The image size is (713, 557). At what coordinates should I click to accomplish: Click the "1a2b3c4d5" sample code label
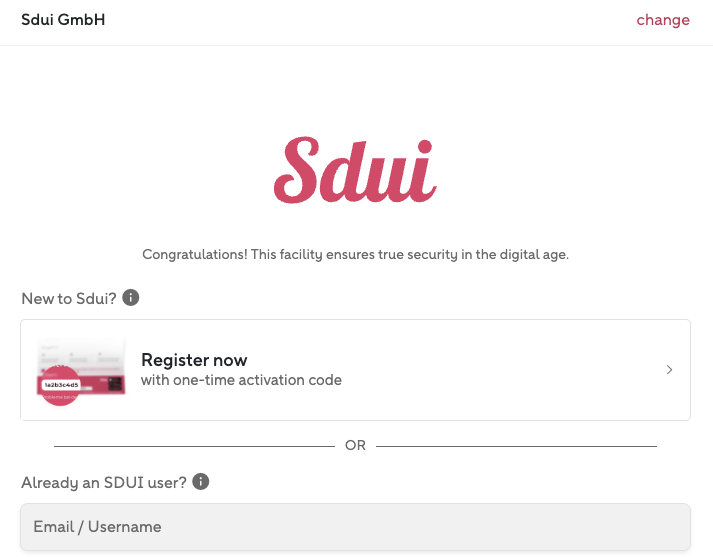pos(62,384)
